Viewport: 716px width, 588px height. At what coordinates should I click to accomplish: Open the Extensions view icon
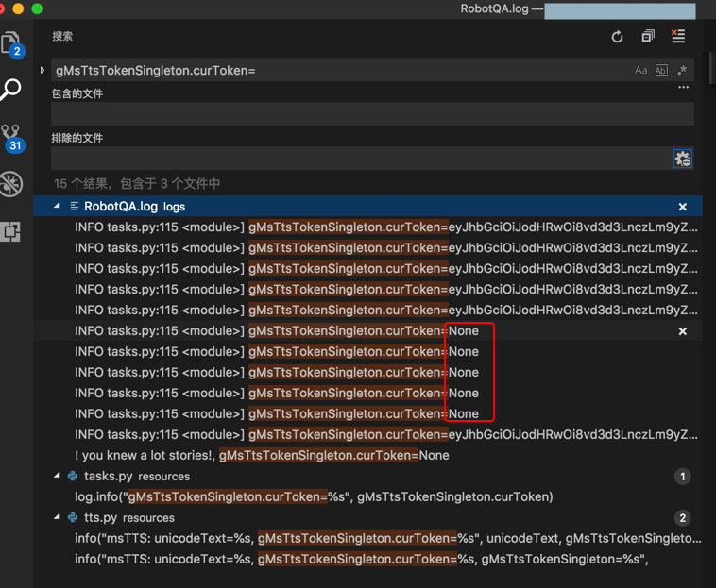click(11, 231)
